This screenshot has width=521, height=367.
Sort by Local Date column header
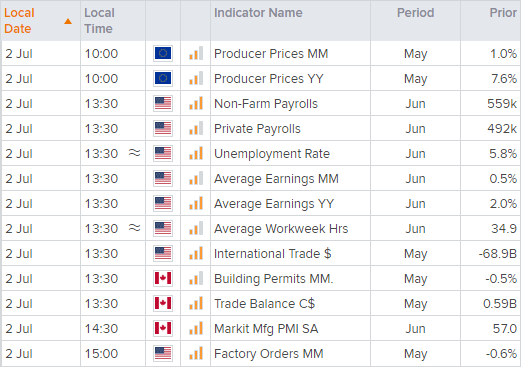click(x=19, y=21)
